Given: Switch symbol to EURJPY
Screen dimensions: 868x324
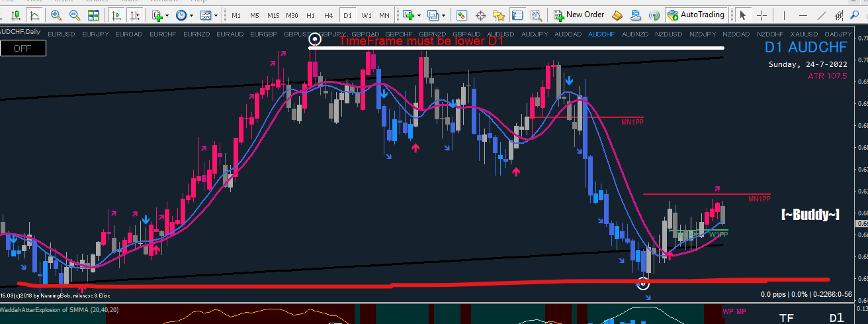Looking at the screenshot, I should pyautogui.click(x=95, y=33).
